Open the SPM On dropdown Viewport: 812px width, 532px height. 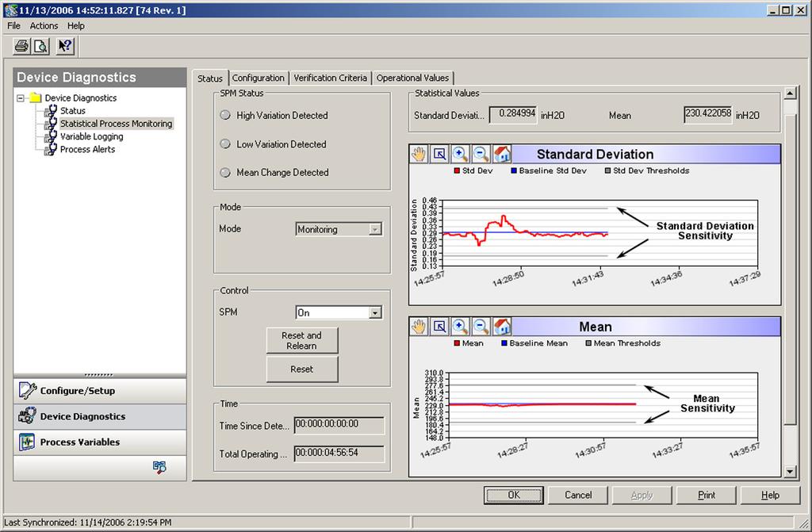(375, 312)
